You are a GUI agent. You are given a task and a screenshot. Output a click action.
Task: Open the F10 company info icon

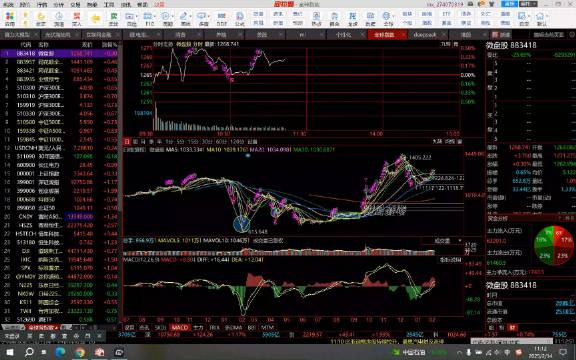148,18
